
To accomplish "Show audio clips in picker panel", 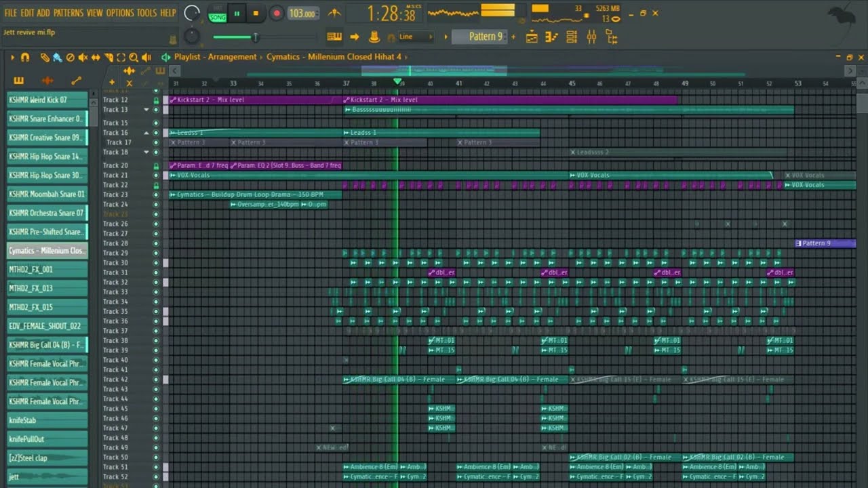I will (47, 81).
